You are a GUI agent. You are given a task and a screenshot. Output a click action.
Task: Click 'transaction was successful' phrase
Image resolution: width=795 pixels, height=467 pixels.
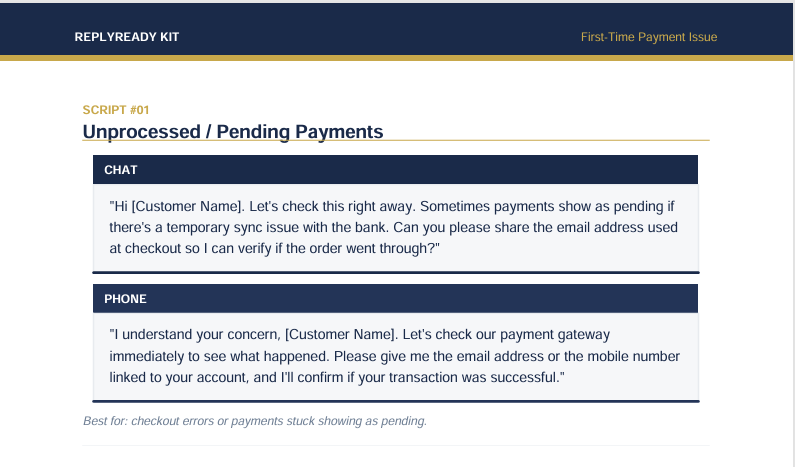(x=472, y=377)
